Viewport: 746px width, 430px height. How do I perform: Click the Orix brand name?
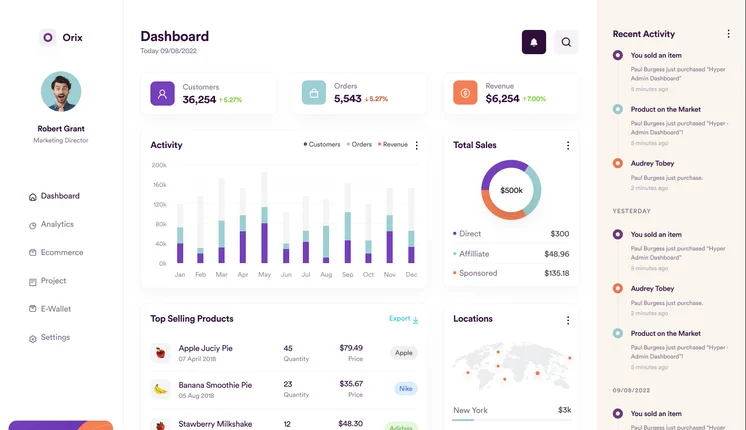pos(72,38)
